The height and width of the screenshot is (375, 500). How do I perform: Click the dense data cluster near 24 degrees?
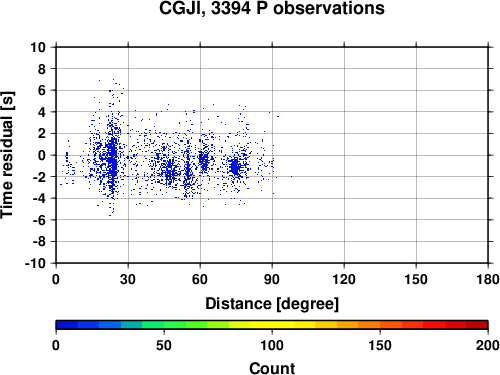[113, 158]
